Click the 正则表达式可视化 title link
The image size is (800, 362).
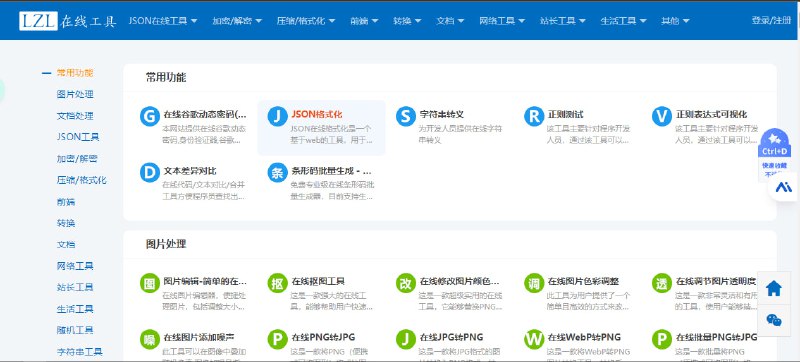711,114
